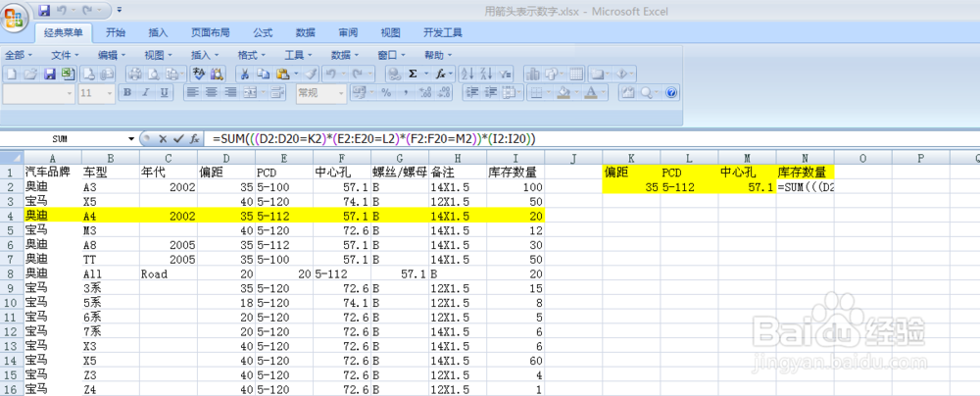The image size is (980, 396).
Task: Click the research binoculars icon
Action: coord(217,74)
